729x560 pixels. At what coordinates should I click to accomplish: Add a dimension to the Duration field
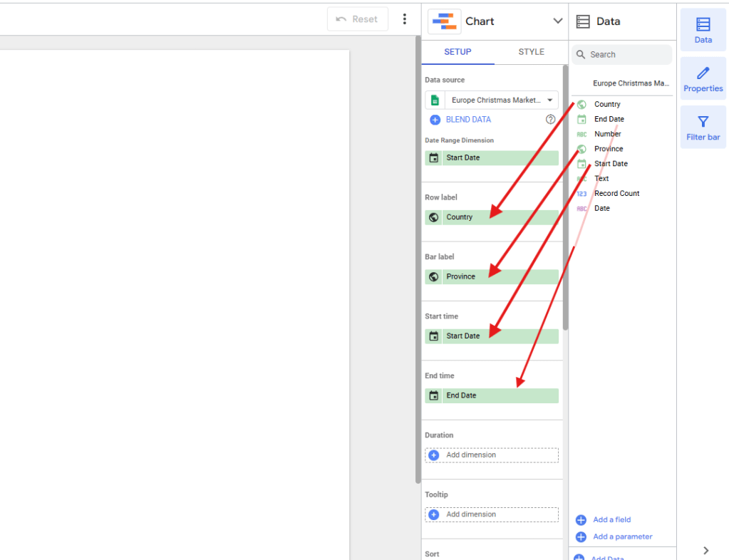click(x=492, y=455)
